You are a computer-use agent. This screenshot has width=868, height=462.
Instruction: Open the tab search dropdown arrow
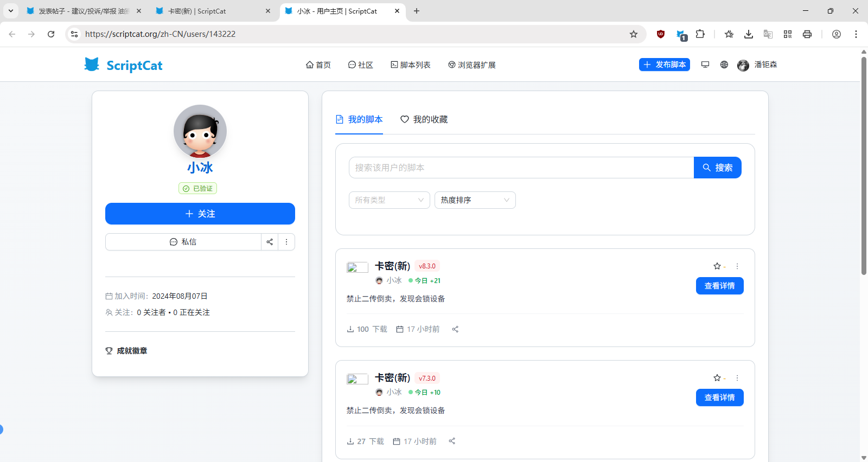coord(10,11)
